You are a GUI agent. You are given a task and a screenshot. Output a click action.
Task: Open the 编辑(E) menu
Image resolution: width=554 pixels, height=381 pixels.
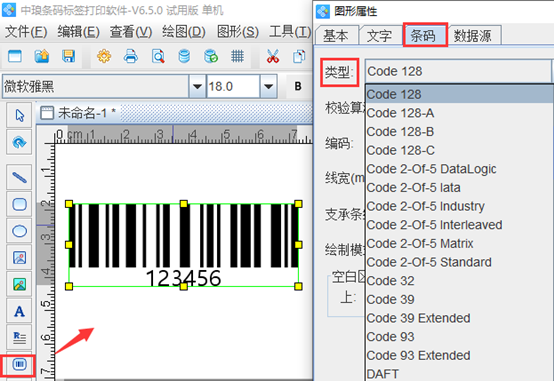(78, 32)
